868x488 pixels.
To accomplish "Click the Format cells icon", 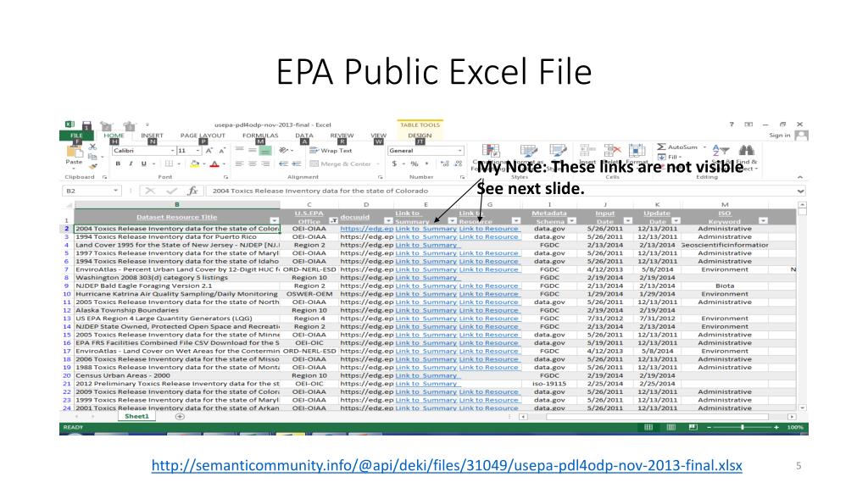I will click(x=637, y=151).
